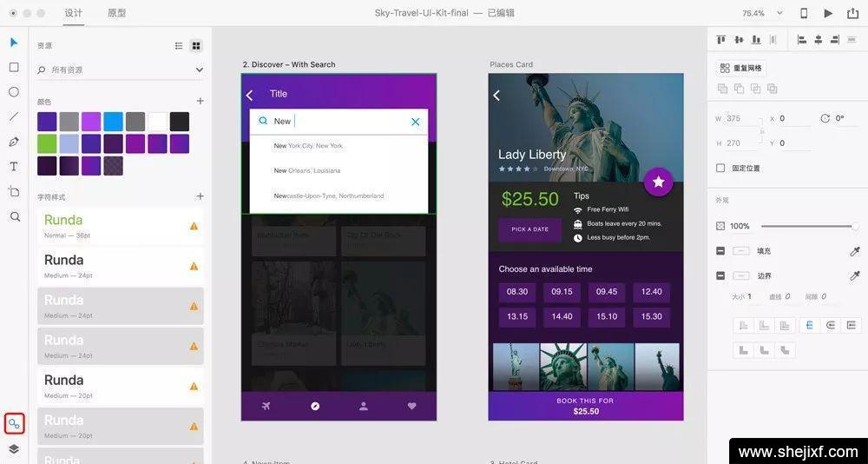Select the Rectangle tool
The image size is (868, 464).
click(14, 67)
